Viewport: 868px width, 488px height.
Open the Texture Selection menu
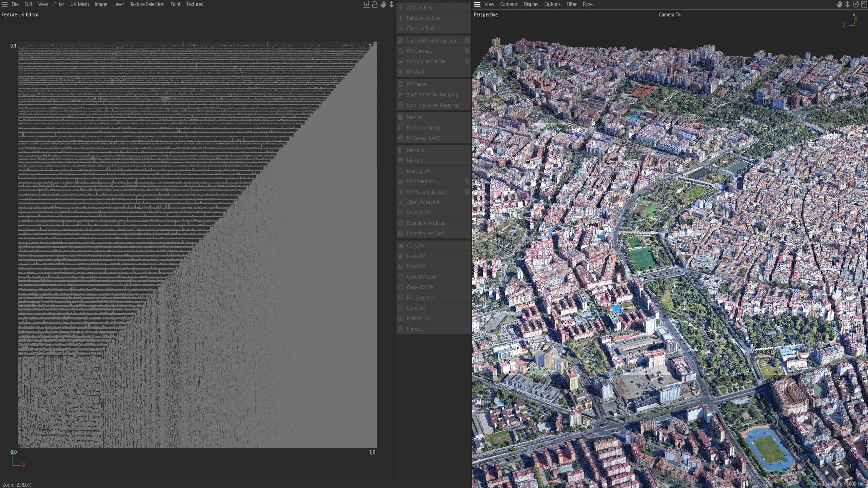147,4
